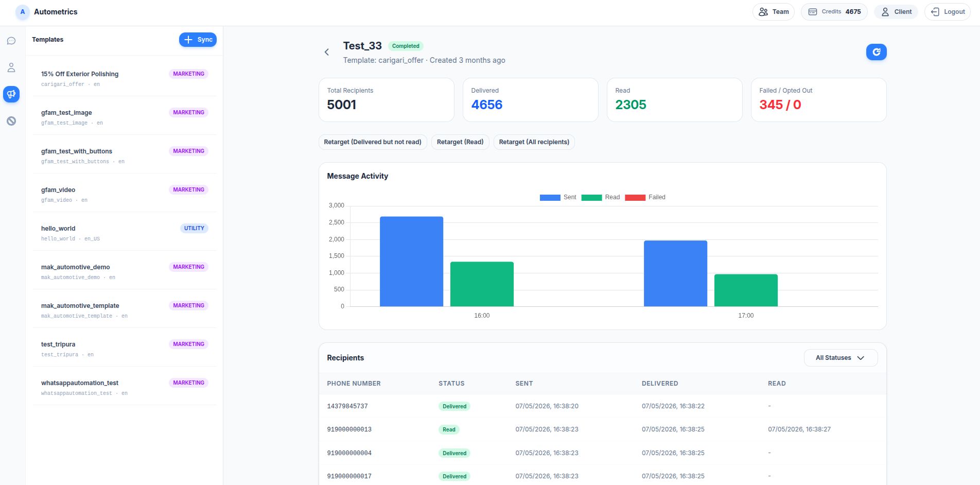Toggle the Read series in chart legend
Image resolution: width=980 pixels, height=485 pixels.
click(x=601, y=197)
